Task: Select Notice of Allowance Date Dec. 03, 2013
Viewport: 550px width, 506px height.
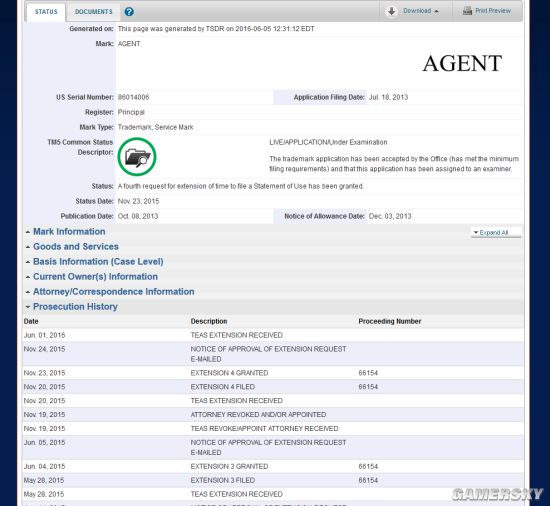Action: [390, 216]
